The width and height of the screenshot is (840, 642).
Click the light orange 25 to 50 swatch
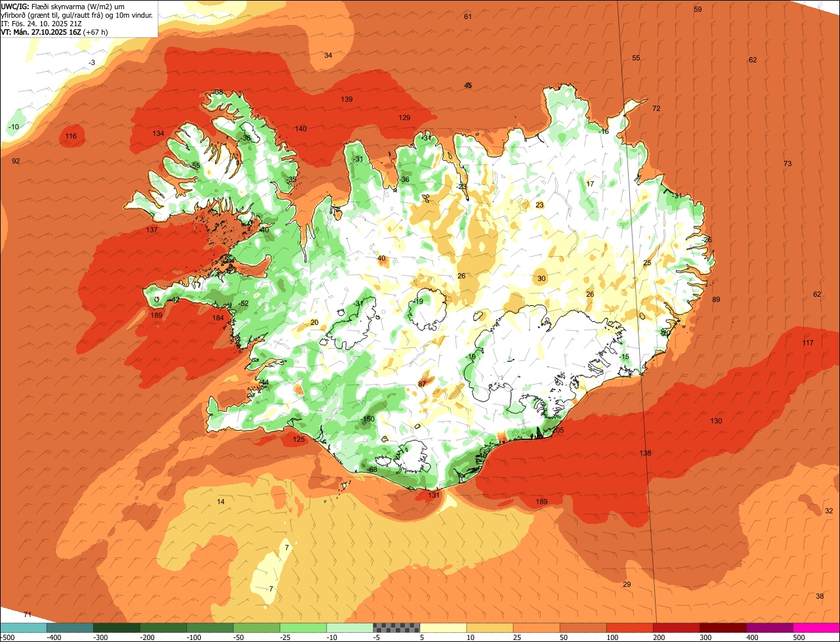point(535,628)
